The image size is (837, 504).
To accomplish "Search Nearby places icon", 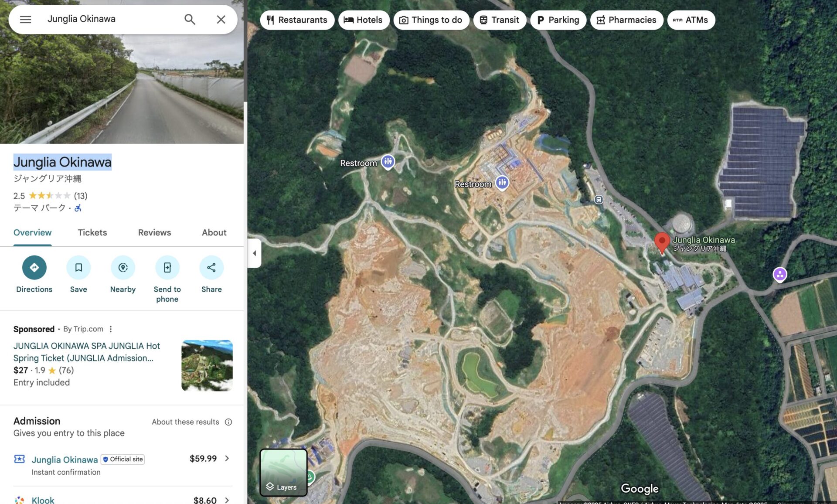I will 123,268.
